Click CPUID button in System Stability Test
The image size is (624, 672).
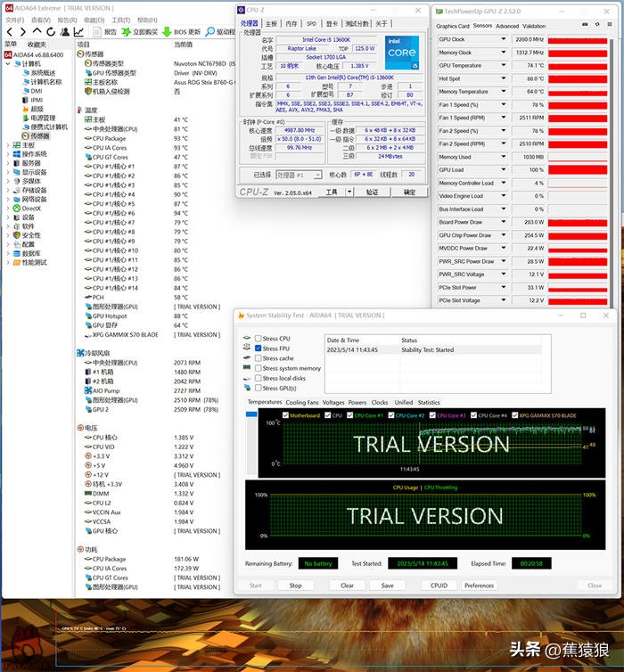tap(439, 586)
